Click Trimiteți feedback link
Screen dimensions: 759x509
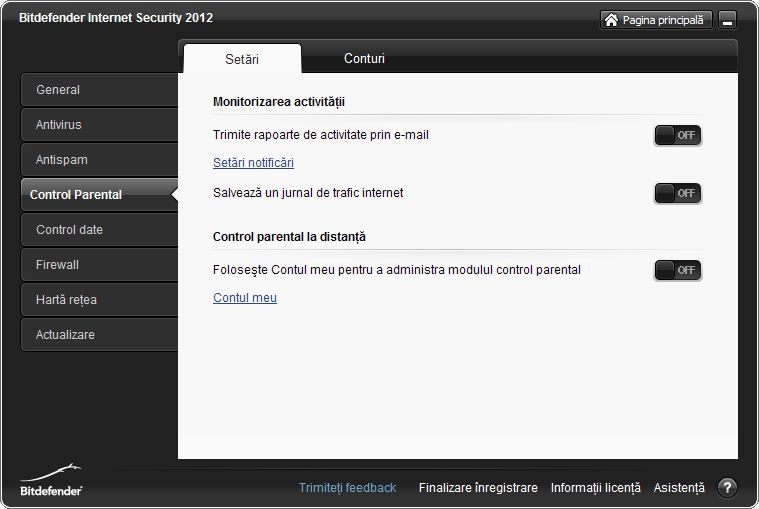coord(347,488)
